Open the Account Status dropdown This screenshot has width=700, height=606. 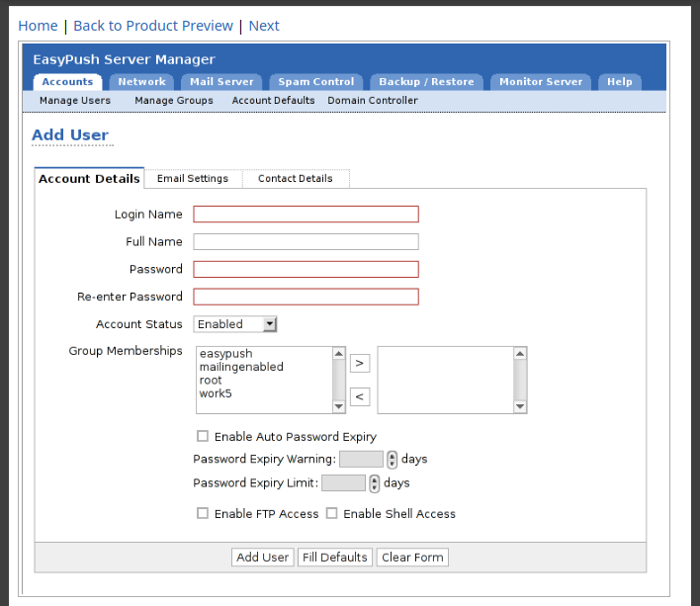235,324
